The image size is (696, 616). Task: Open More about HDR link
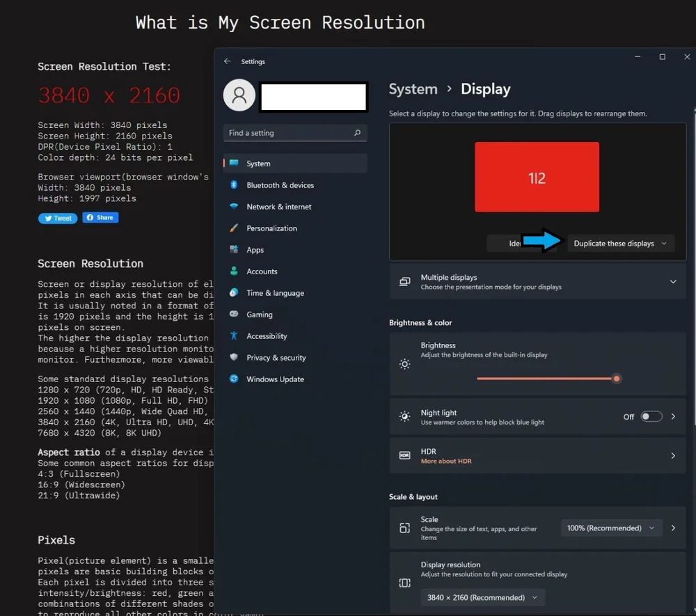pos(446,461)
